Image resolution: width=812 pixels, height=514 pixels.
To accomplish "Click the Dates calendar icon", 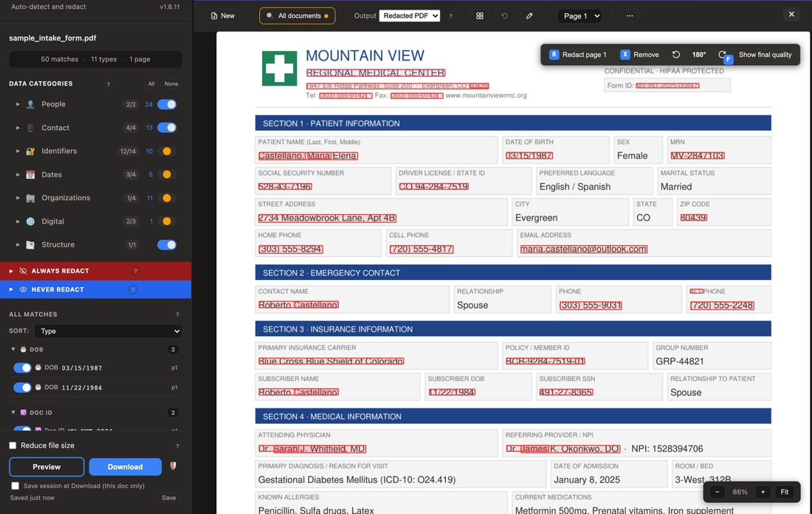I will [x=30, y=174].
